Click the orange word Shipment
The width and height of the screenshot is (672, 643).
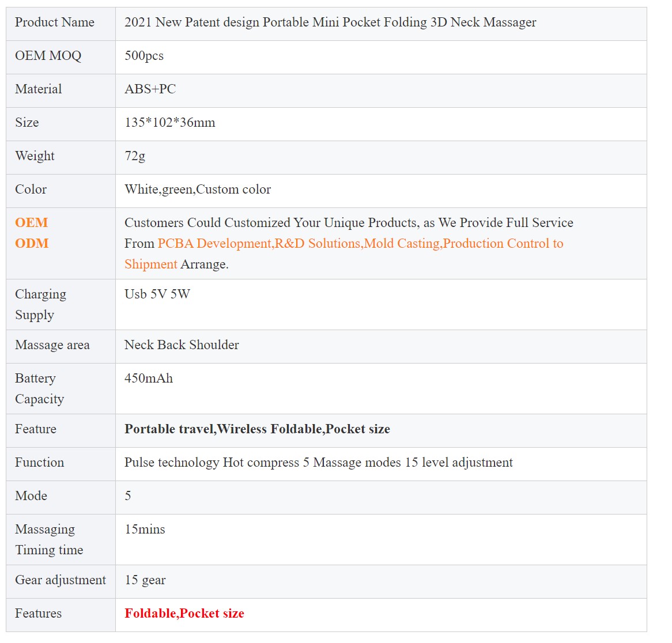pos(151,264)
